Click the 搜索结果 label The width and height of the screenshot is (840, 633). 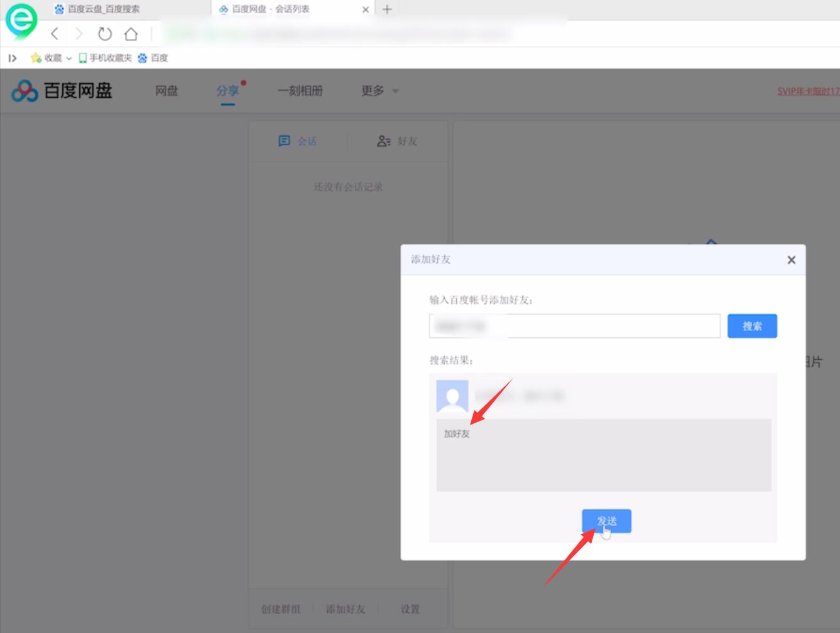(451, 360)
